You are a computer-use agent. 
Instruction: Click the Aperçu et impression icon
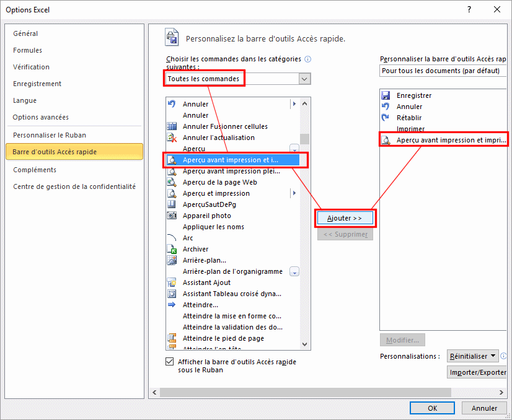pos(172,193)
